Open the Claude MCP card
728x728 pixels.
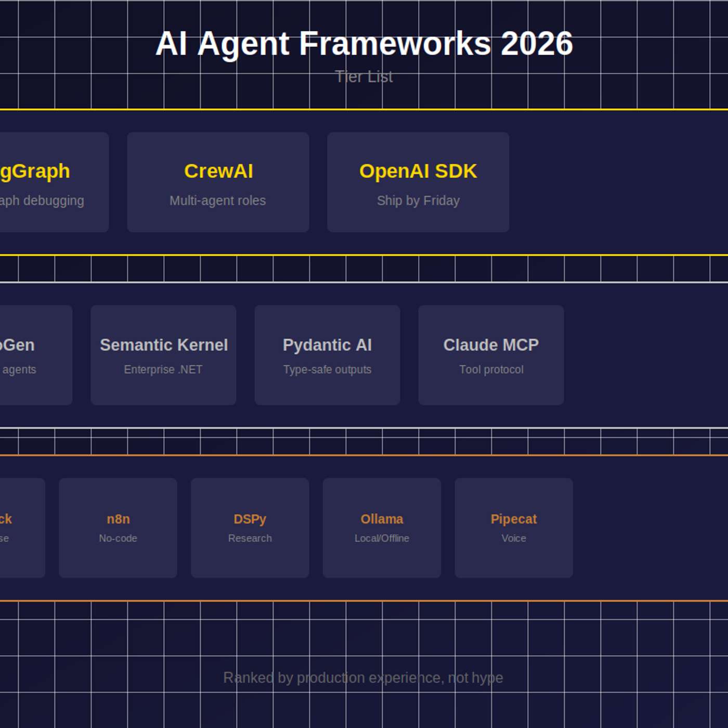click(x=491, y=355)
